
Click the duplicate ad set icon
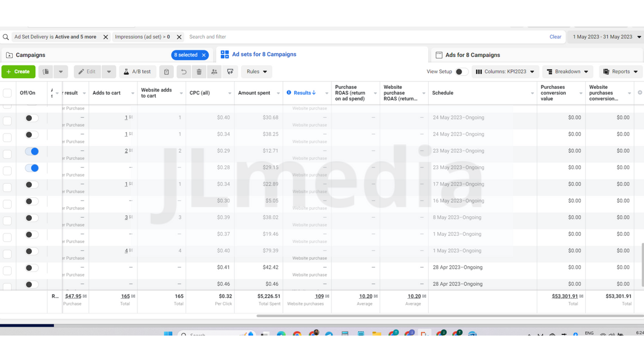pos(46,72)
